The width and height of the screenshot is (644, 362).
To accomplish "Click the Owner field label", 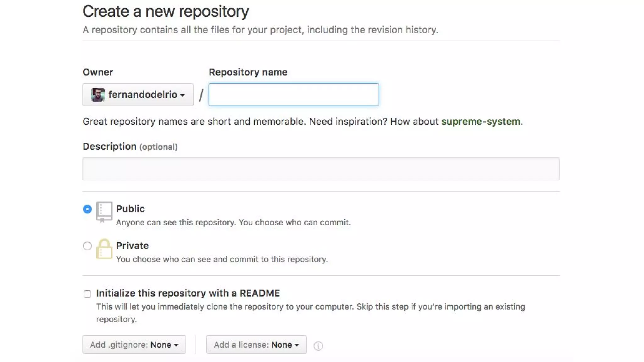I will point(98,72).
